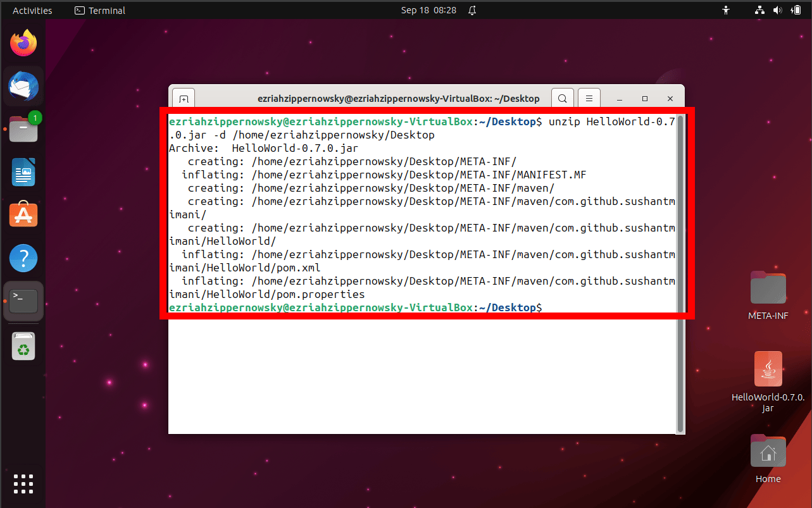Launch LibreOffice Writer from dock
Image resolution: width=812 pixels, height=508 pixels.
23,172
